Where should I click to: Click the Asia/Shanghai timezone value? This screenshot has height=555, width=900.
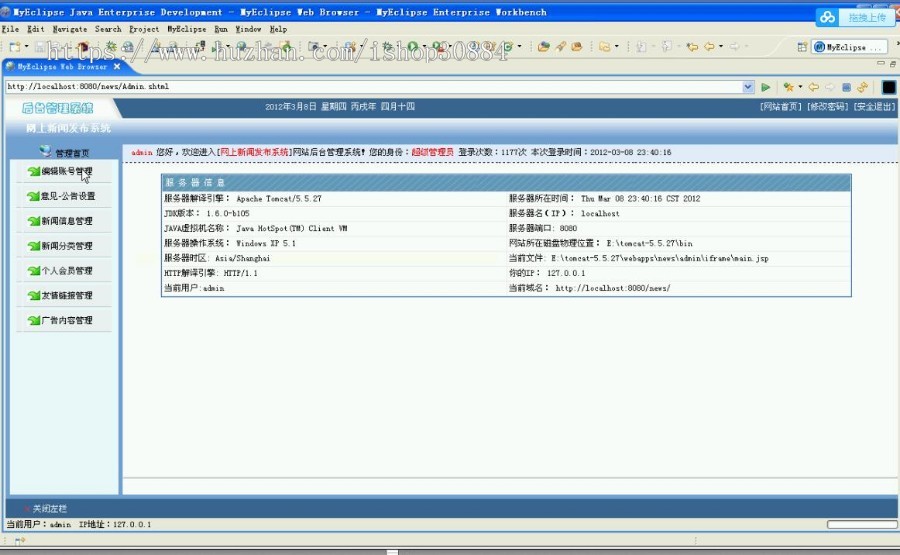click(x=242, y=258)
